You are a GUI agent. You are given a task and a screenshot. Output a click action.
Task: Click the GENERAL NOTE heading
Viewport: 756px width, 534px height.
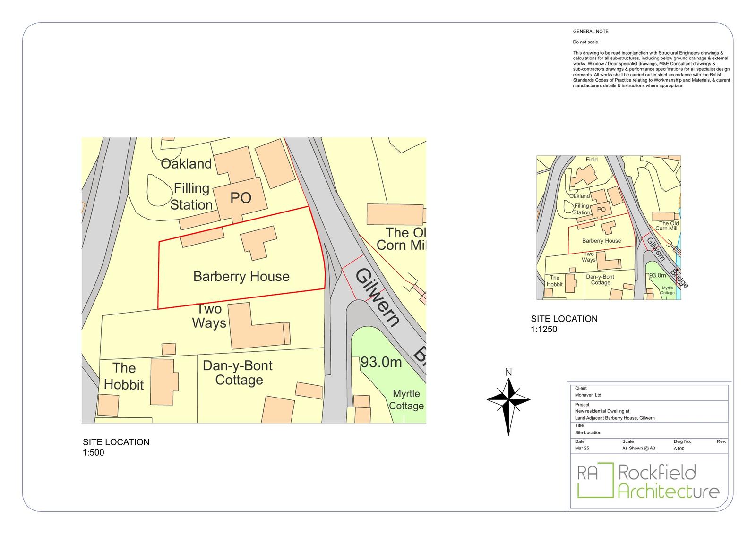(x=591, y=31)
